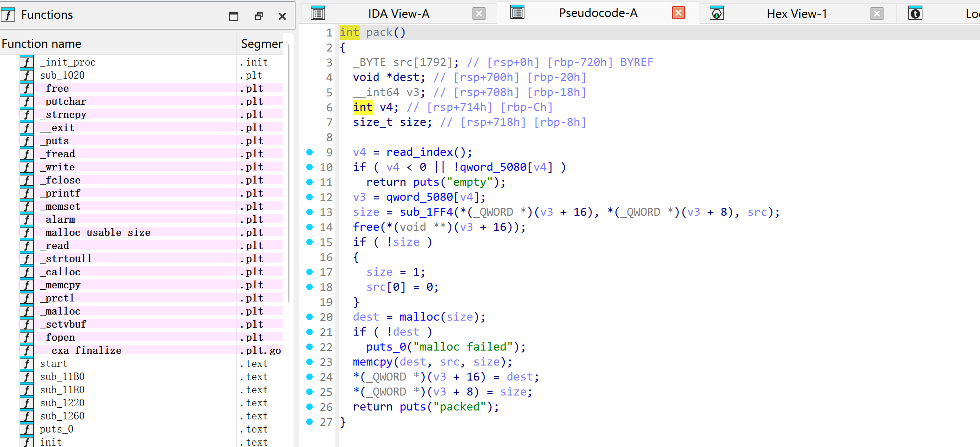Sort by the Segment column header
The width and height of the screenshot is (980, 447).
pos(261,44)
